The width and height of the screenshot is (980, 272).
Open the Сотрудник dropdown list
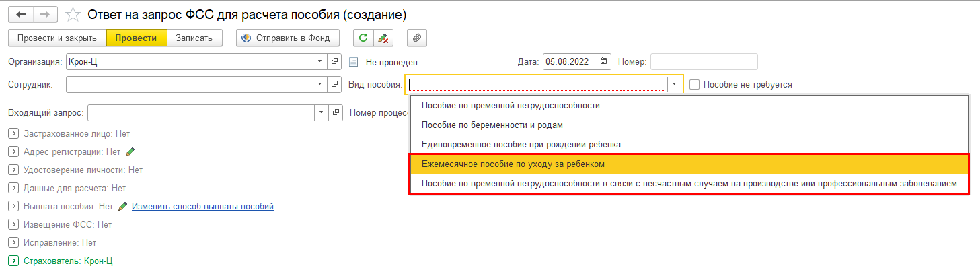click(x=320, y=84)
